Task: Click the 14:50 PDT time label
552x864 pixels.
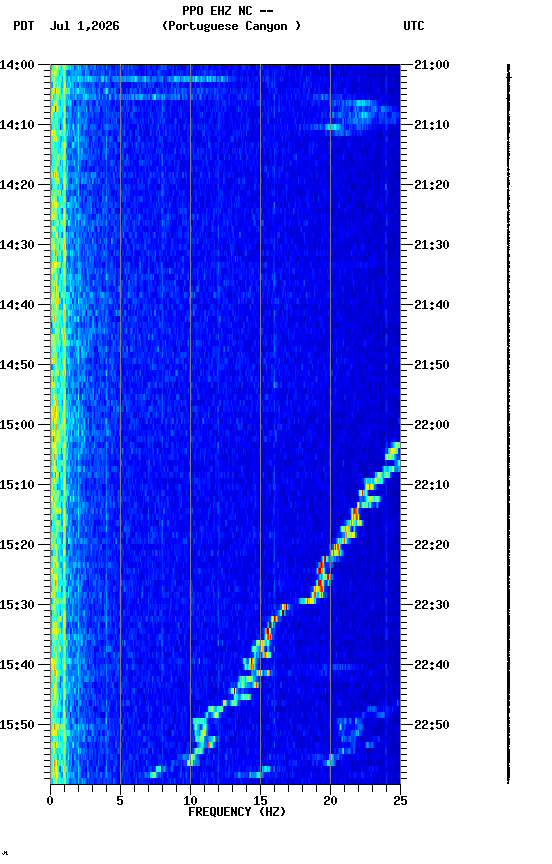Action: [17, 365]
